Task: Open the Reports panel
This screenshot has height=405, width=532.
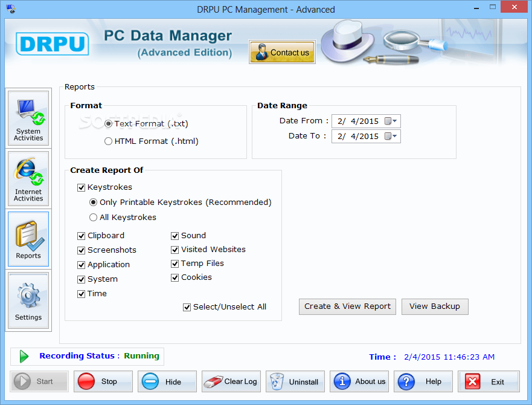Action: (x=28, y=239)
